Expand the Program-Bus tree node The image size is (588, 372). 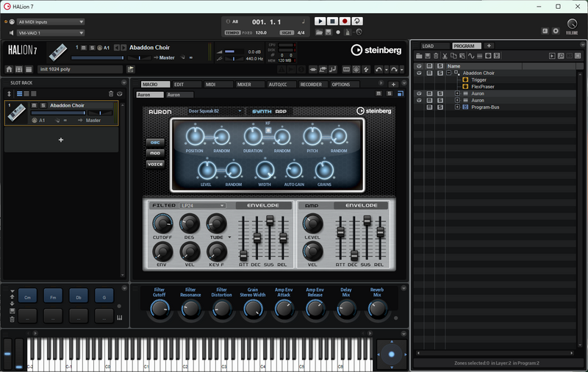[x=457, y=107]
